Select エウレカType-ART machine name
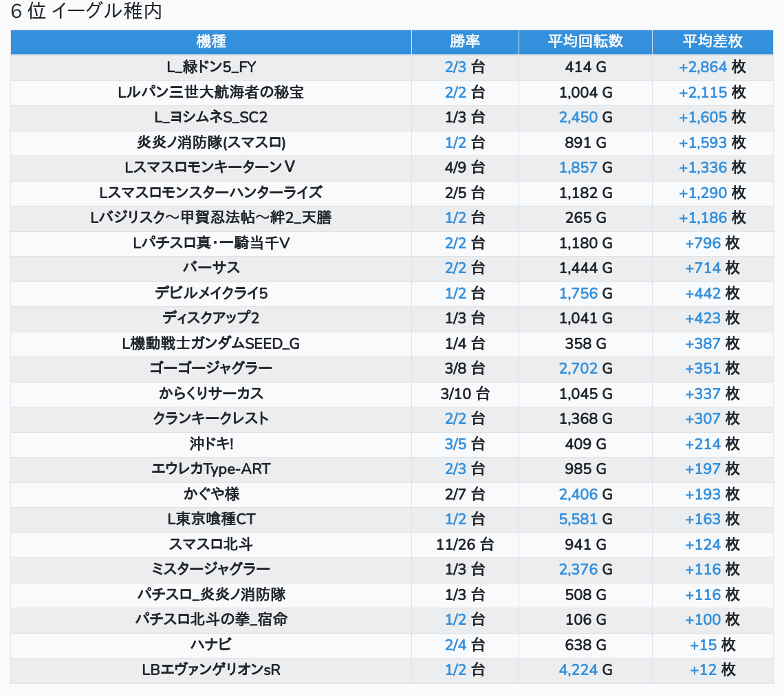Image resolution: width=784 pixels, height=695 pixels. tap(211, 469)
